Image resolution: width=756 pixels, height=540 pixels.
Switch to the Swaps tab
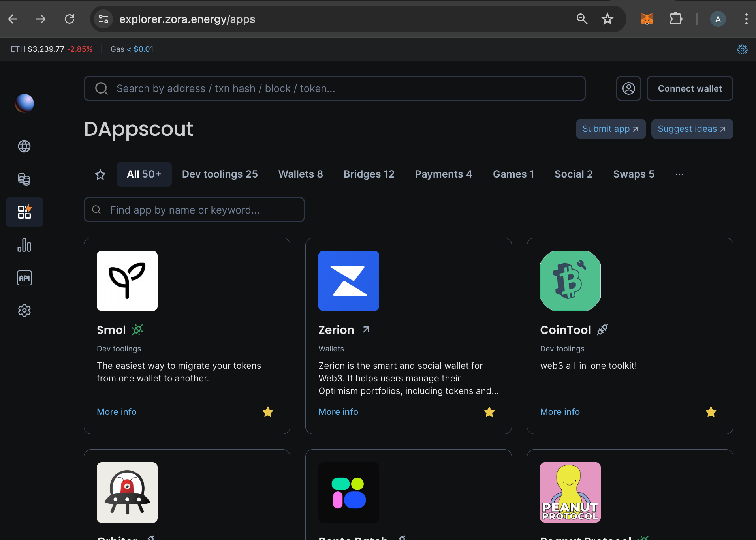pos(634,174)
